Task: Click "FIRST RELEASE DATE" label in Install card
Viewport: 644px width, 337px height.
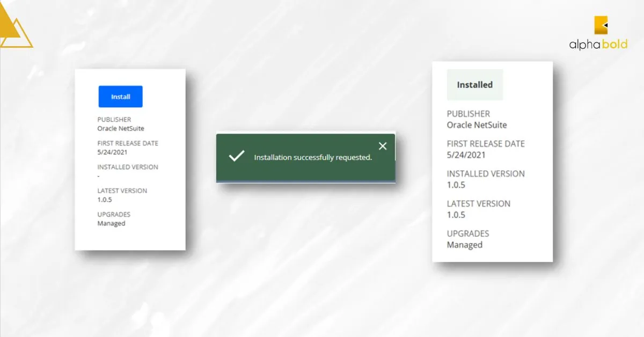Action: (128, 143)
